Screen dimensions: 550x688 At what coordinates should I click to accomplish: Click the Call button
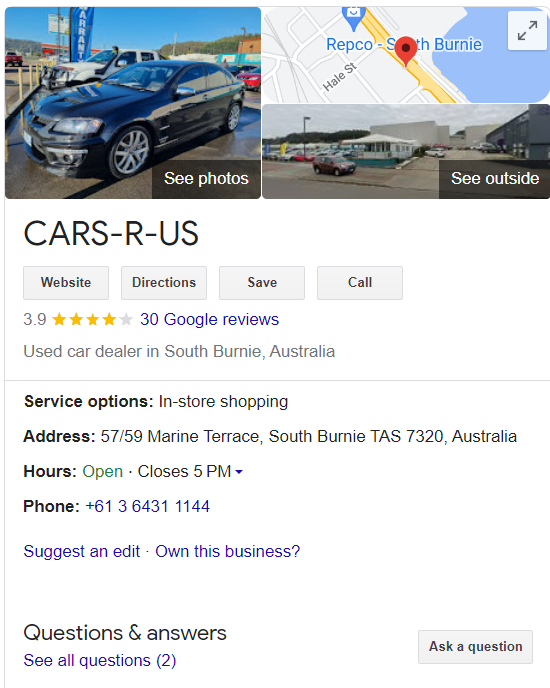click(x=360, y=283)
